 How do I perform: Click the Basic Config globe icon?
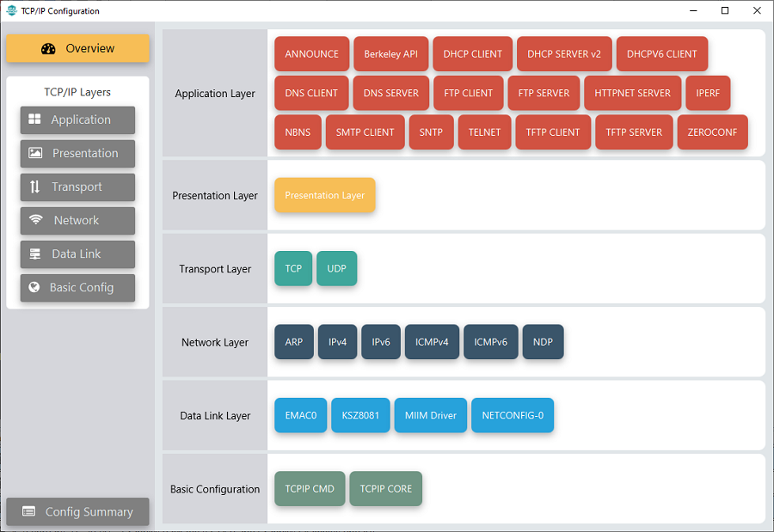coord(34,287)
